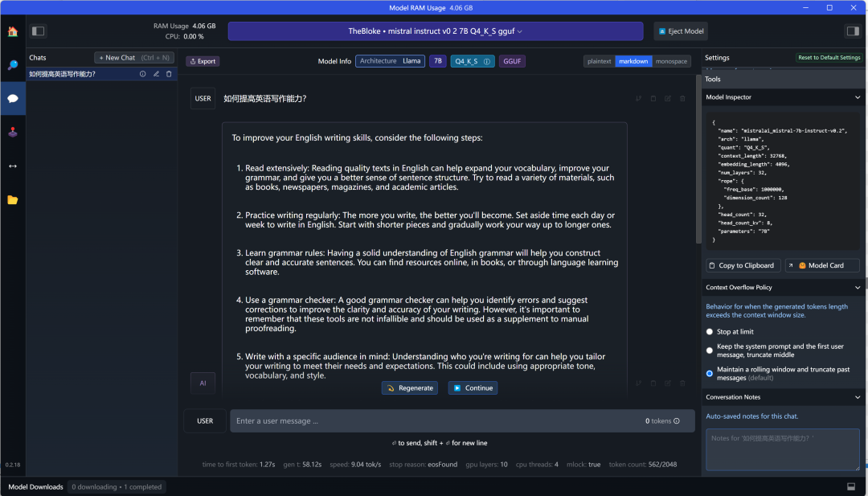Toggle the left chats sidebar panel icon
868x496 pixels.
(39, 31)
